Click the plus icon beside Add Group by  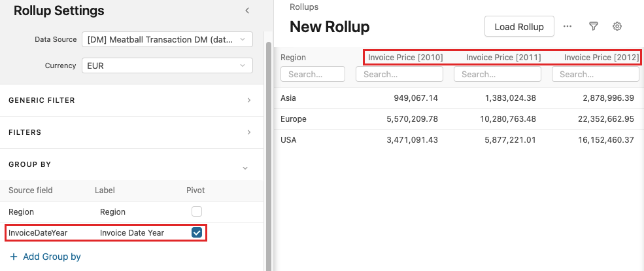[14, 257]
